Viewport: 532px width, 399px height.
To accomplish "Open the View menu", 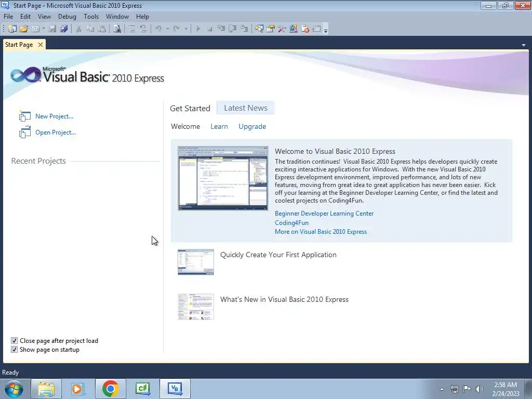I will pos(45,16).
